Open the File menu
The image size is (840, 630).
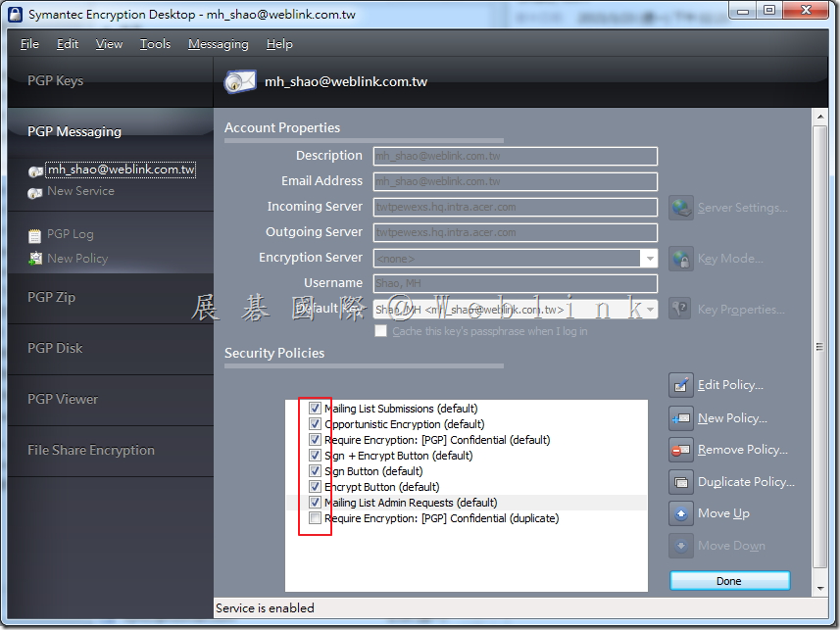(x=29, y=44)
